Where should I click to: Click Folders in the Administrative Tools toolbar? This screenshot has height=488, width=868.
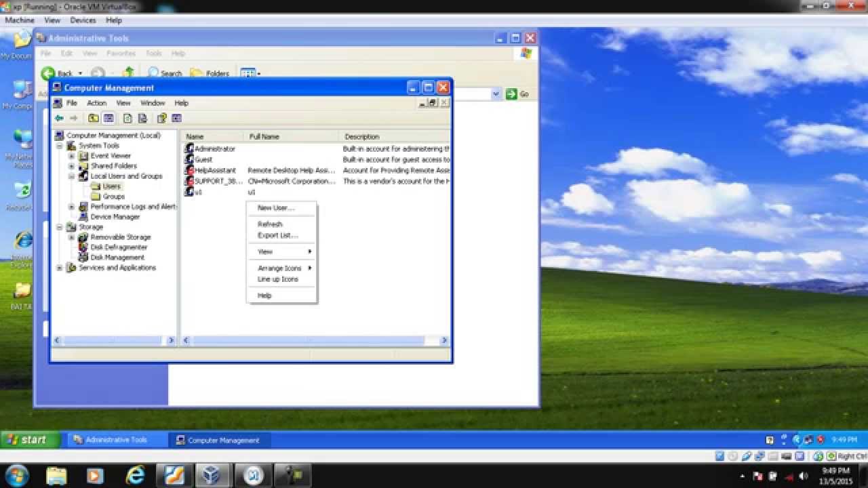point(210,73)
